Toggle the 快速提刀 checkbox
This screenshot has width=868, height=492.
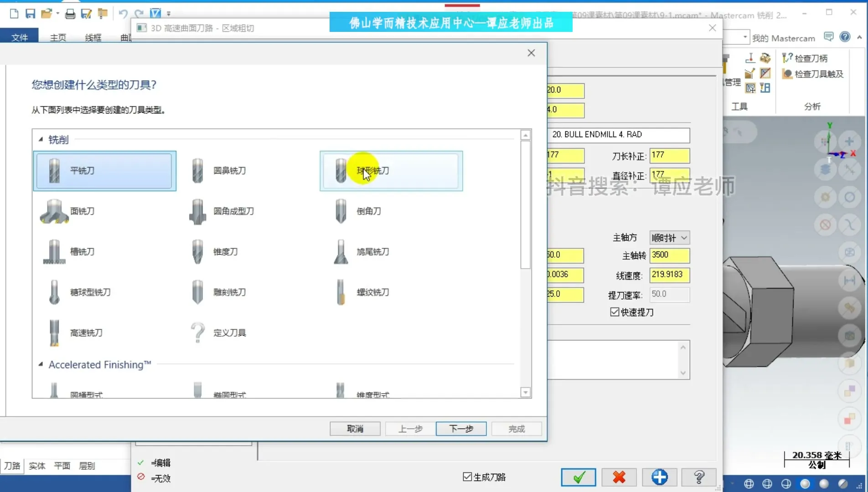tap(615, 312)
